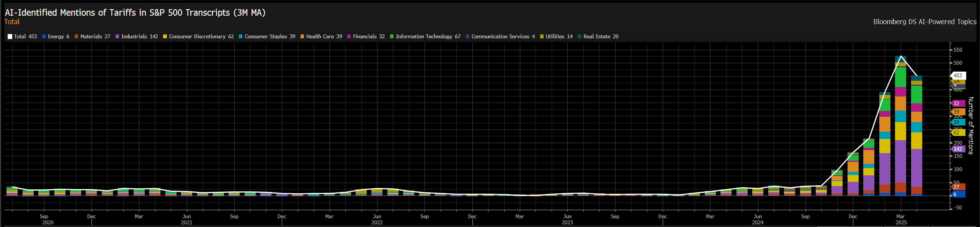980x227 pixels.
Task: Click the 'Mar 2025' x-axis label
Action: 901,219
